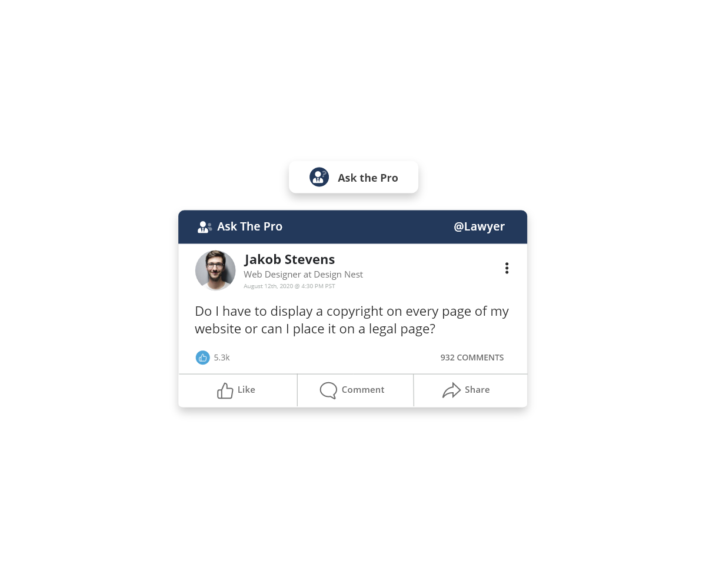Click the Like text label
This screenshot has width=706, height=588.
(247, 390)
